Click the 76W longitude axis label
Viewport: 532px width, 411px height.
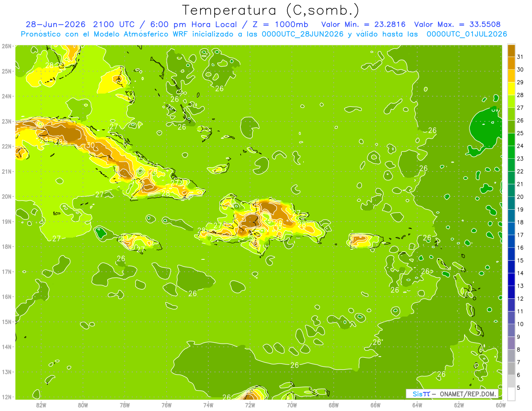coord(166,405)
